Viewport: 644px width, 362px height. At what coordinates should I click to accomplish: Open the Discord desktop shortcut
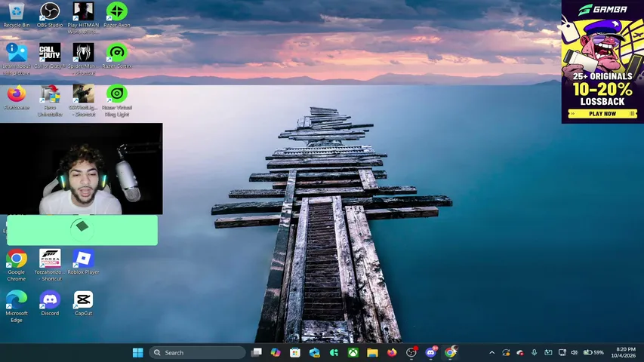click(50, 303)
